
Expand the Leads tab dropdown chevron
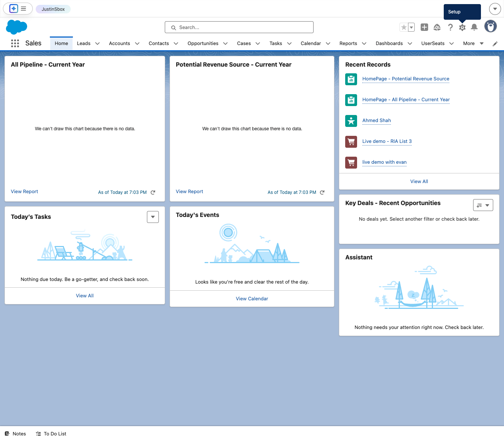[x=97, y=44]
